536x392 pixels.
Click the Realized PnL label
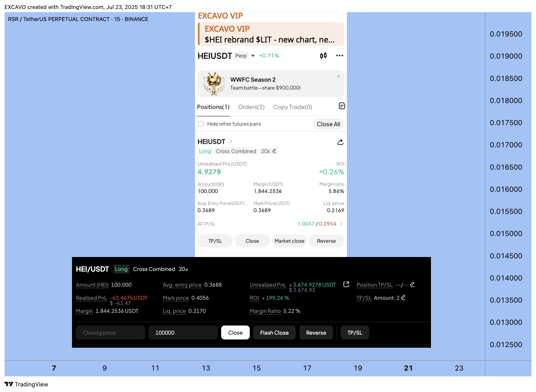[x=91, y=298]
